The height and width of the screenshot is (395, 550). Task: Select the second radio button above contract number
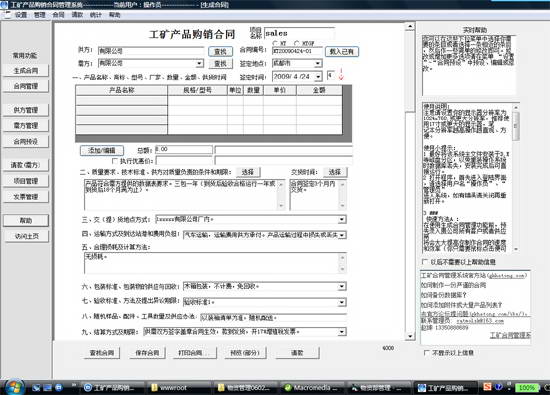point(297,43)
